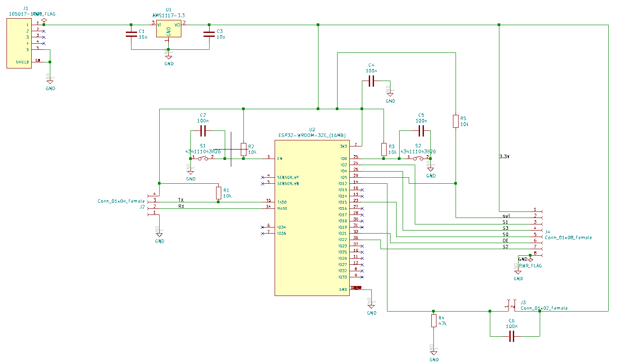Screen dimensions: 620x364
Task: Click the 434111043826 value under S2
Action: pos(418,152)
